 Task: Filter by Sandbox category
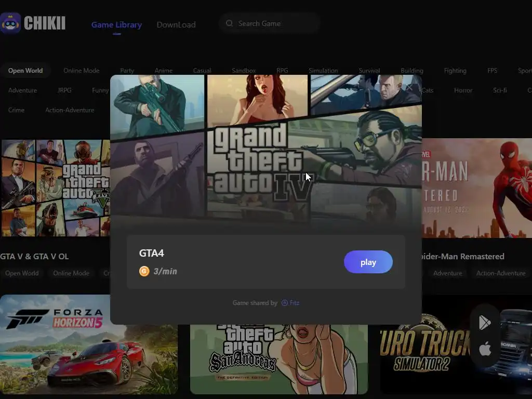244,71
